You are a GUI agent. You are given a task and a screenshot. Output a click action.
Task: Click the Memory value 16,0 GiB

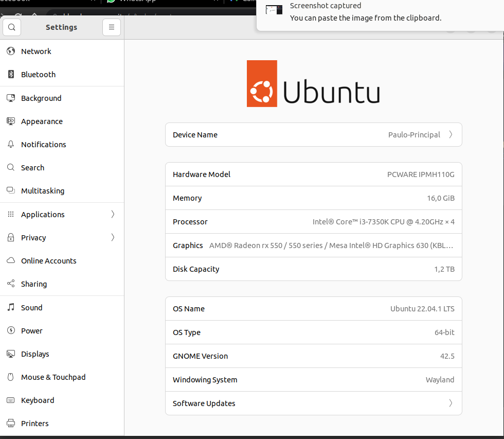(x=441, y=198)
